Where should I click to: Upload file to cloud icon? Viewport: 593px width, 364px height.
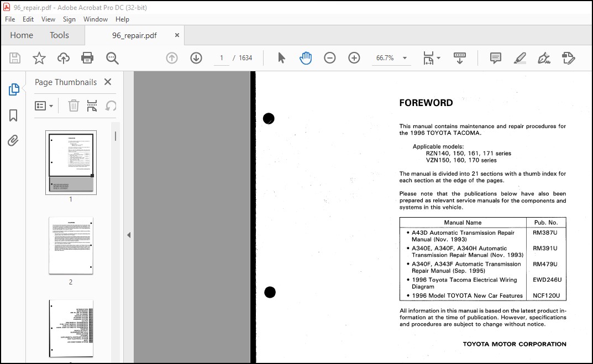click(x=63, y=58)
